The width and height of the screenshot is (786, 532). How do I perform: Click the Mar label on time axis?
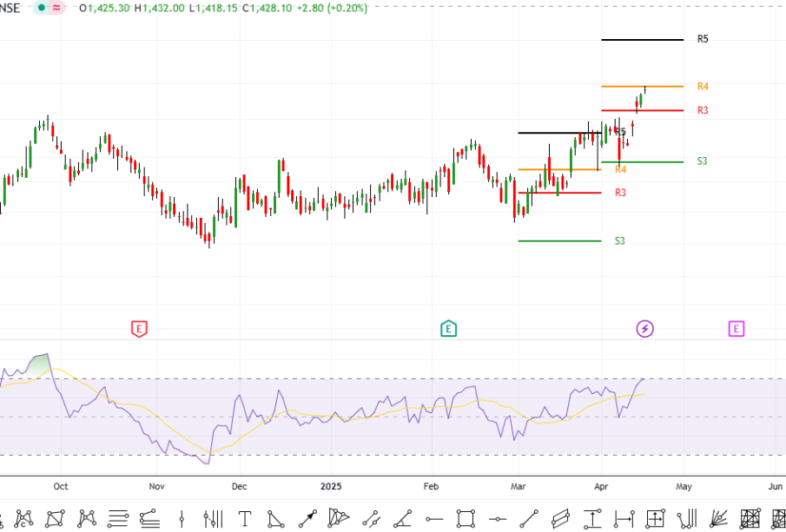(x=518, y=486)
